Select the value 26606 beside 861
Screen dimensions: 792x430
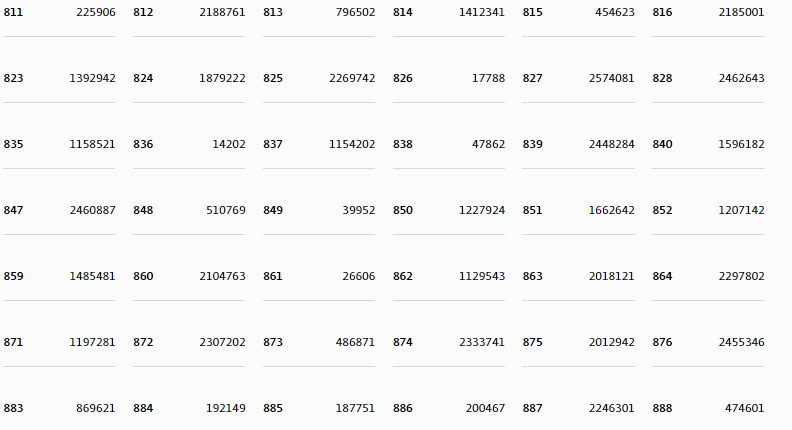(359, 276)
